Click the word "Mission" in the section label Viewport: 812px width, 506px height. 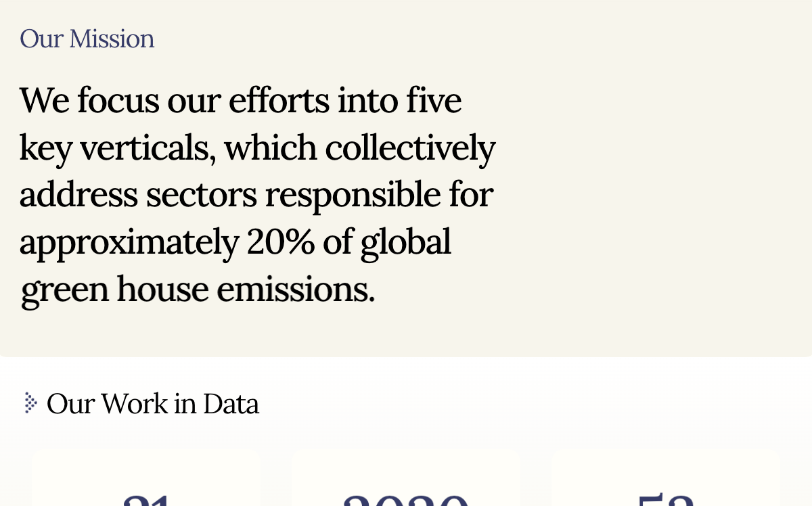point(112,39)
